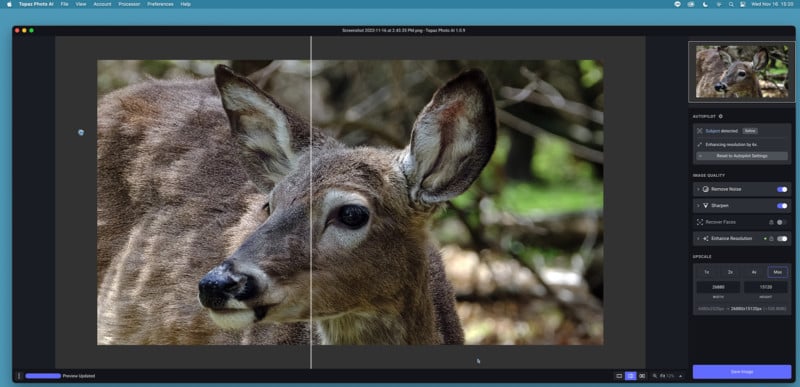Toggle the Sharpen switch
The image size is (800, 387).
782,205
